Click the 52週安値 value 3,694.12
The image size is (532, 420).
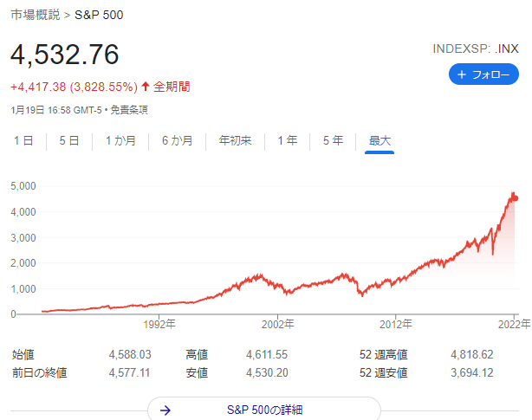coord(472,373)
